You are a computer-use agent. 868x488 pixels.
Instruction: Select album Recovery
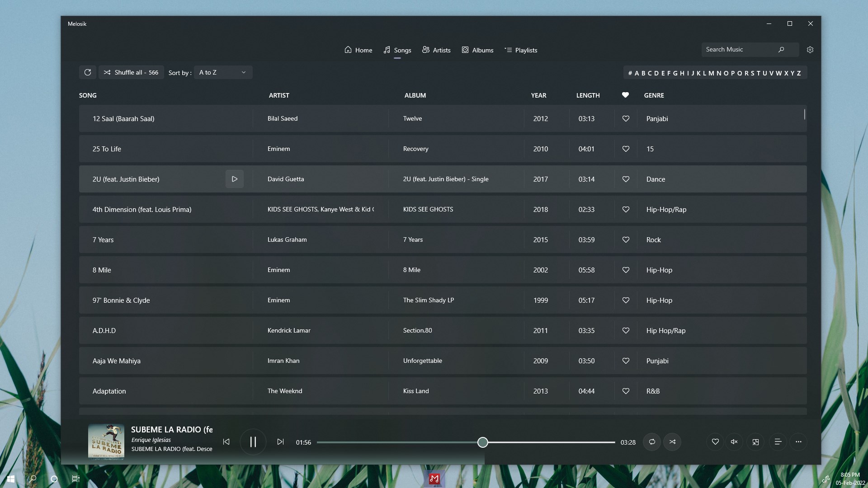coord(415,149)
